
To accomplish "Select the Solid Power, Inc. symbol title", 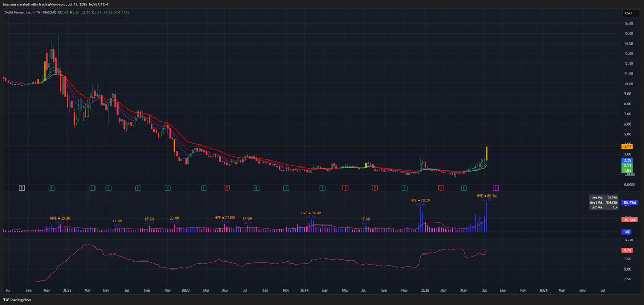I will pyautogui.click(x=19, y=11).
